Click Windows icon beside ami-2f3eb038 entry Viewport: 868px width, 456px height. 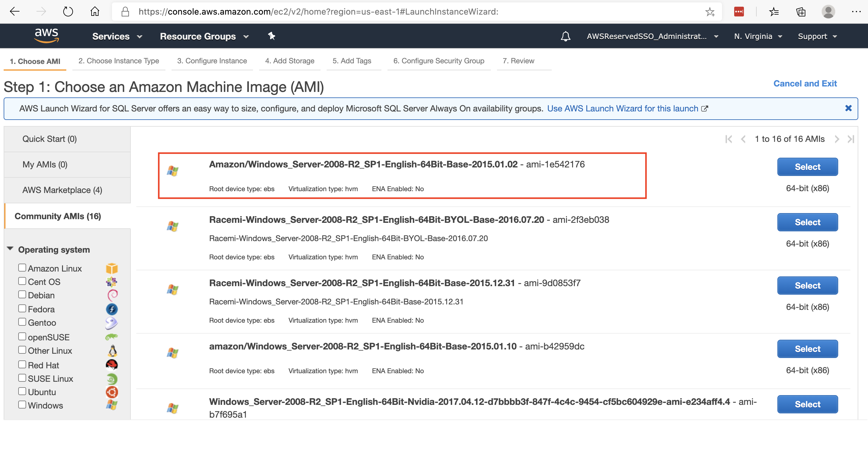click(172, 226)
